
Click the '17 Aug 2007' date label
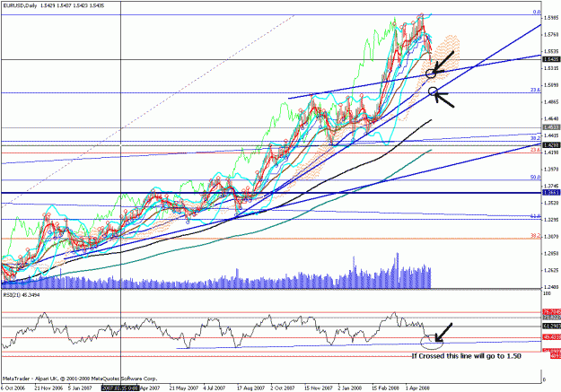click(250, 388)
